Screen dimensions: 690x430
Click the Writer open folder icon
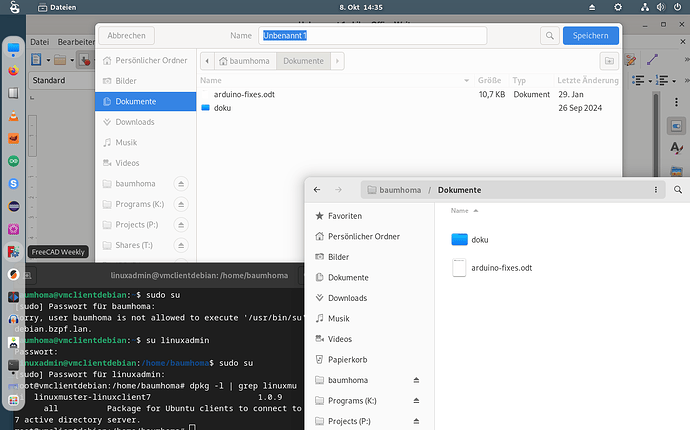pyautogui.click(x=60, y=59)
